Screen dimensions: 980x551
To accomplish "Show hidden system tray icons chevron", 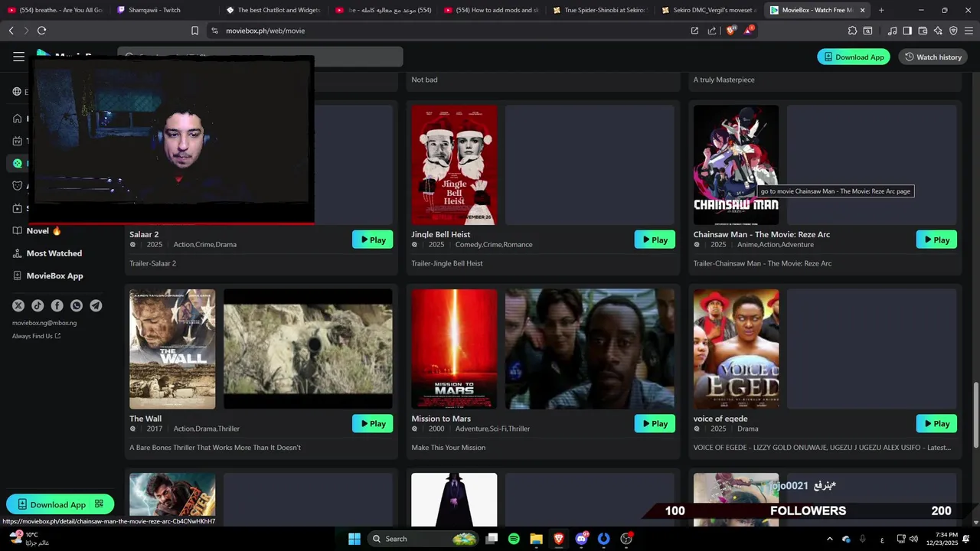I will pyautogui.click(x=830, y=539).
